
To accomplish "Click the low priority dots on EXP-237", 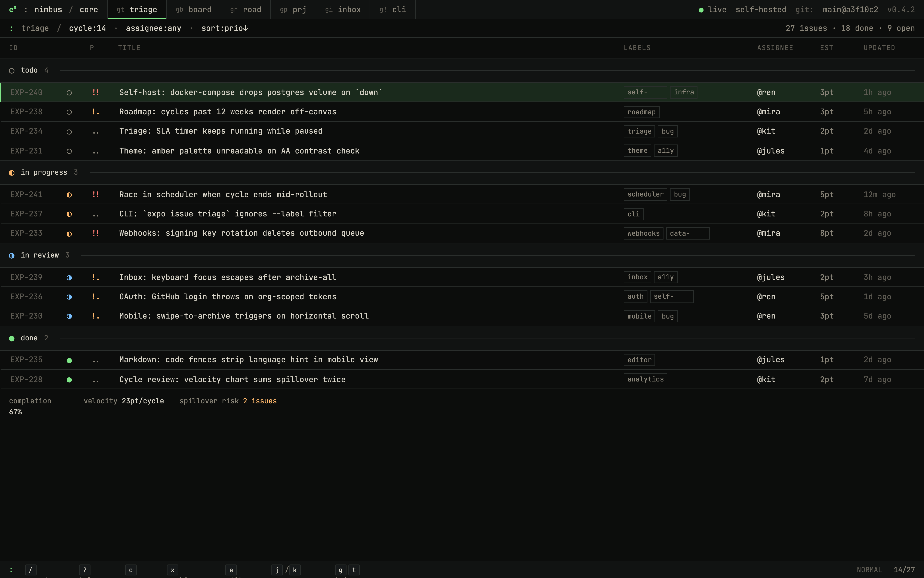I will (x=95, y=216).
